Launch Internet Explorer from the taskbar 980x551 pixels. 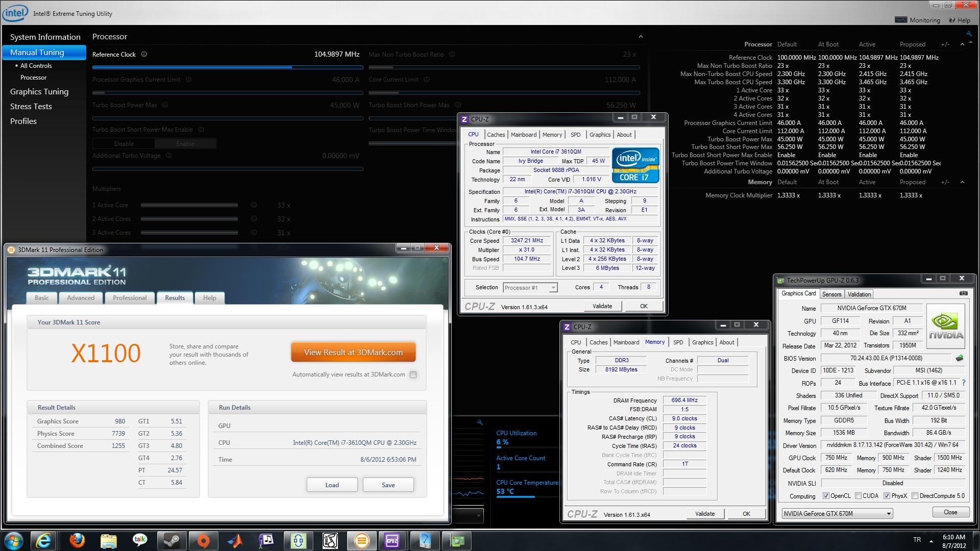(x=43, y=540)
